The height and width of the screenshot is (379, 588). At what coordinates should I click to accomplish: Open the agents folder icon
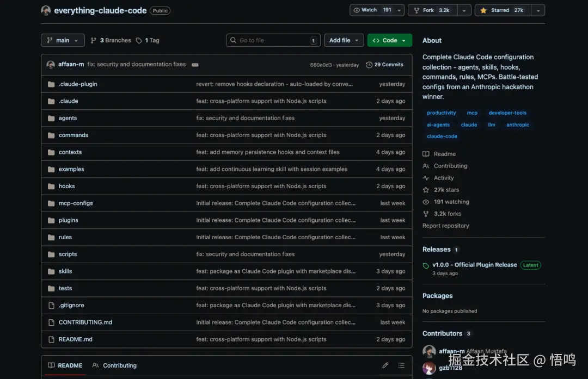pos(51,119)
